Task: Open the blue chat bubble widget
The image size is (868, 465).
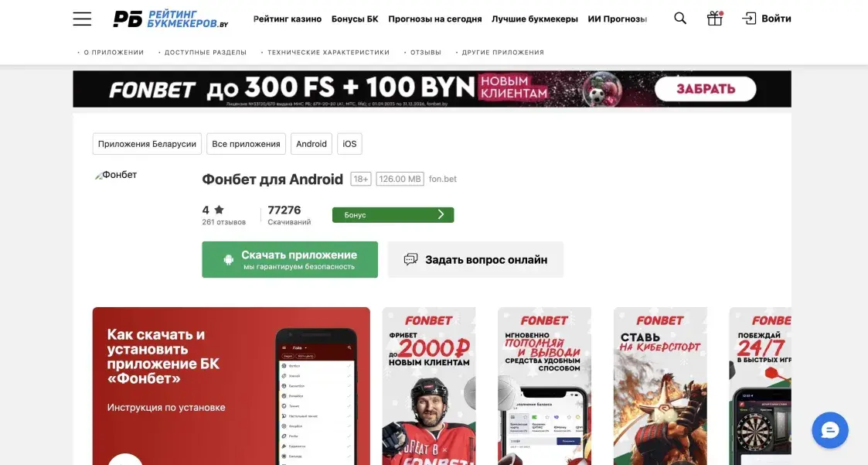Action: [x=830, y=430]
